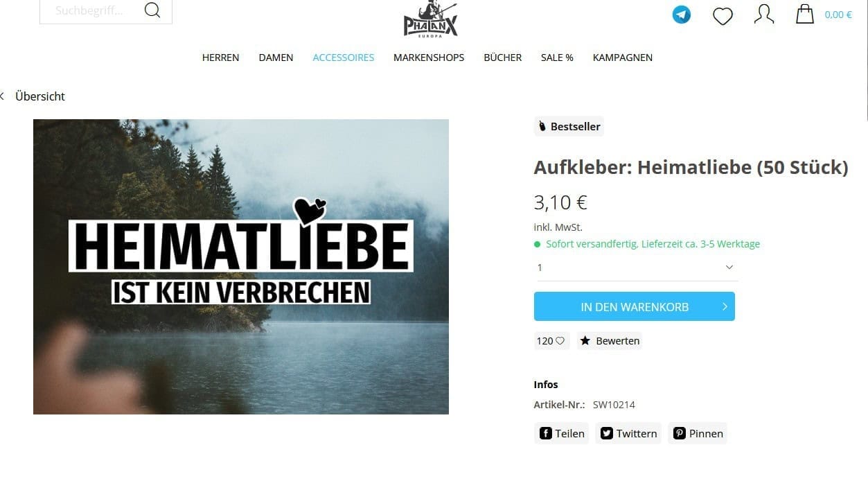
Task: Open the wishlist heart icon in header
Action: [723, 15]
